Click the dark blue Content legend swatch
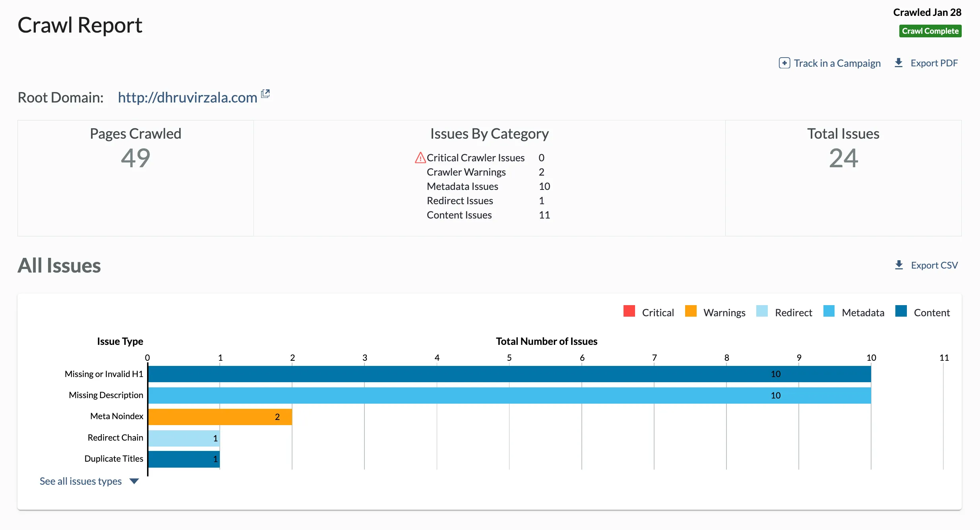Viewport: 980px width, 530px height. click(x=901, y=311)
